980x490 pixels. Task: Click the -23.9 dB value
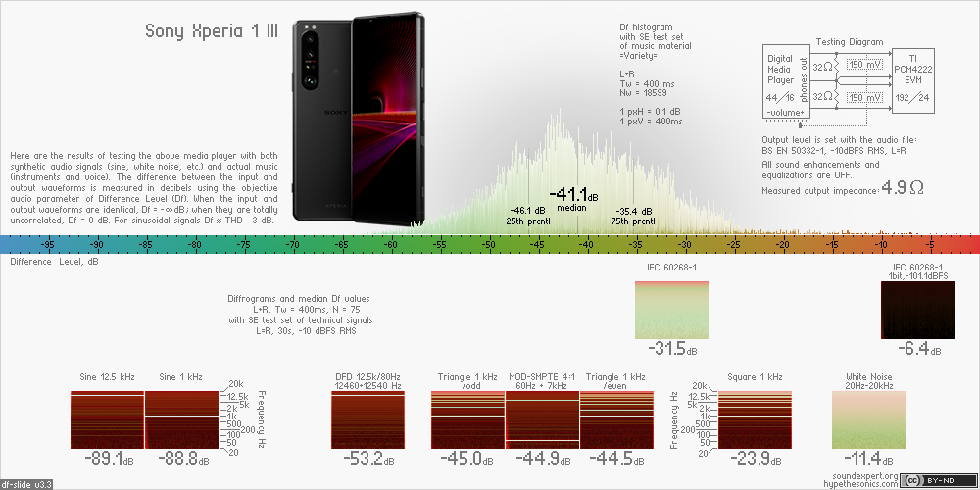(x=757, y=459)
